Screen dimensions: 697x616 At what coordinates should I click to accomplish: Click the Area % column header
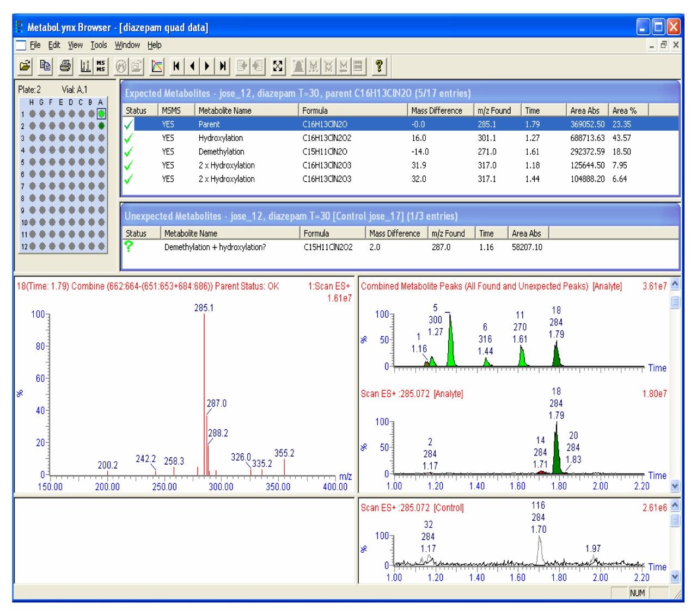pyautogui.click(x=628, y=110)
